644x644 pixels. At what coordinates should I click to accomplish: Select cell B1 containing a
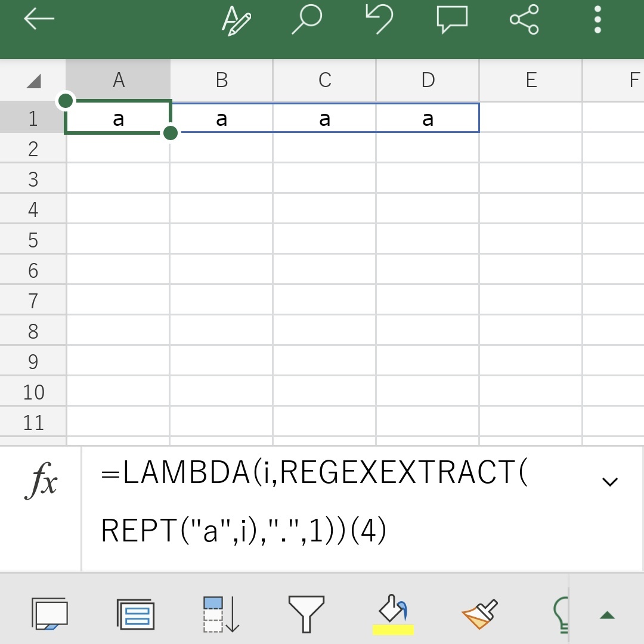(x=222, y=118)
